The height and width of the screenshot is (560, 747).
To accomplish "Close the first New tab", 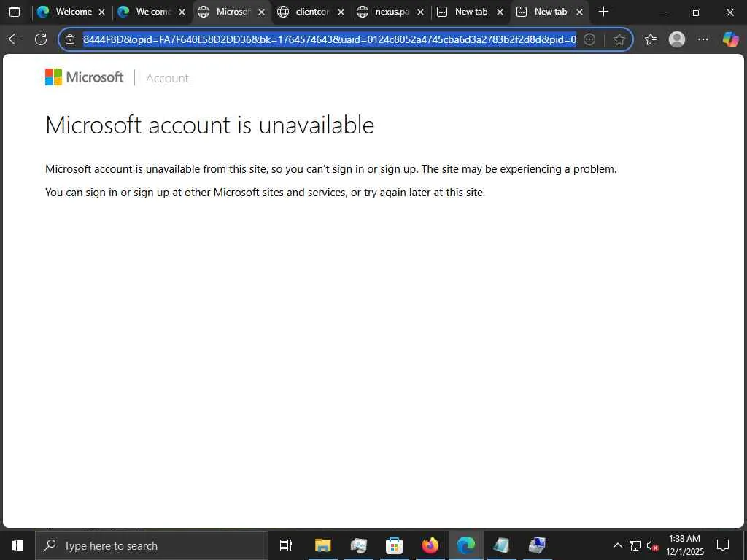I will pyautogui.click(x=500, y=12).
